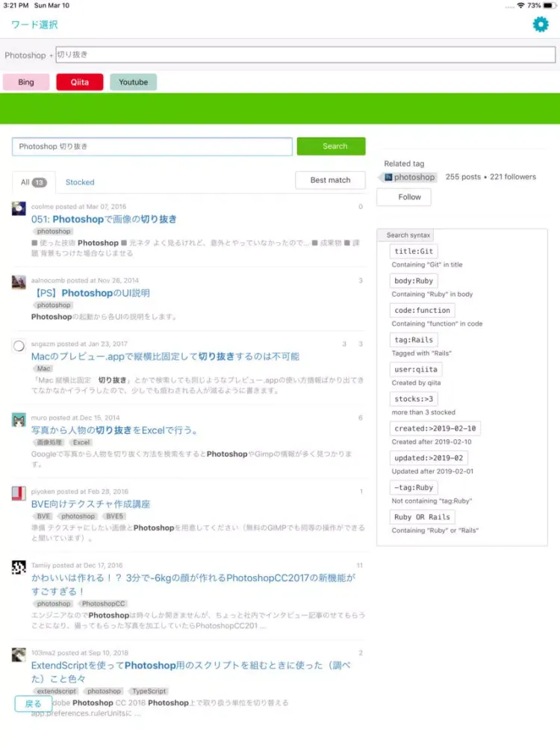Select the Qiita search source button
The width and height of the screenshot is (560, 747).
[80, 82]
